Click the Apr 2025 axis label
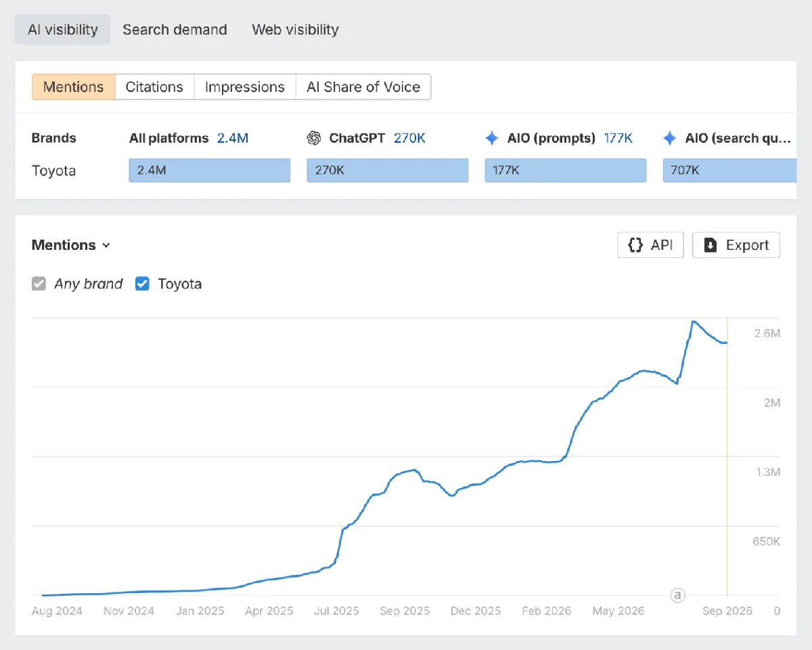The width and height of the screenshot is (812, 650). coord(269,611)
